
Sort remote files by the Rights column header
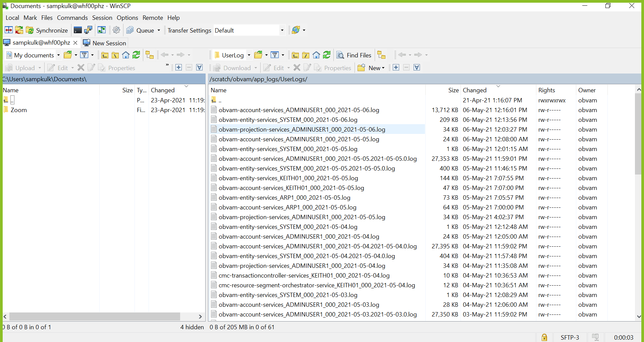(x=547, y=90)
